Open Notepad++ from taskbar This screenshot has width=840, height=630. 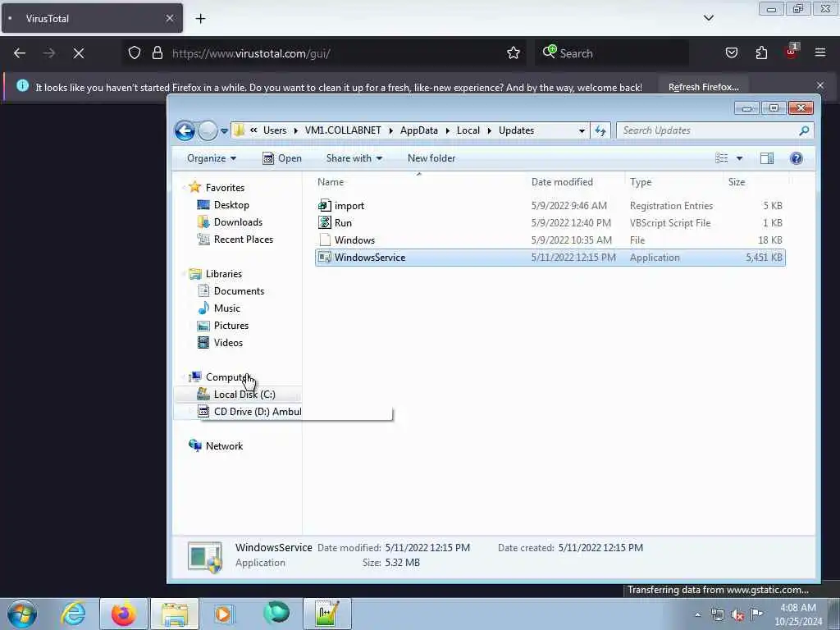click(326, 614)
